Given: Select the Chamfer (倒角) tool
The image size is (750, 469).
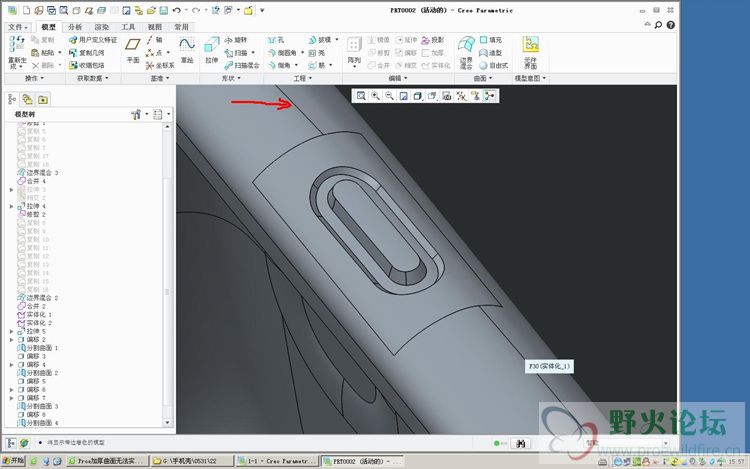Looking at the screenshot, I should (280, 65).
